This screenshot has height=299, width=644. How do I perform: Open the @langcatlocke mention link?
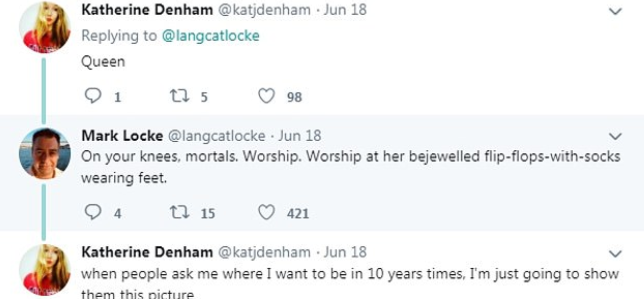click(x=211, y=36)
